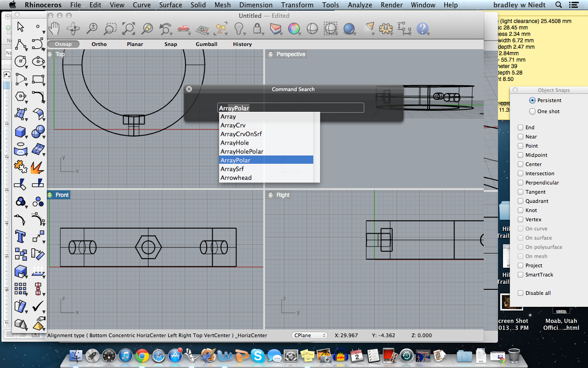Click the History record button
The height and width of the screenshot is (368, 588).
tap(243, 44)
